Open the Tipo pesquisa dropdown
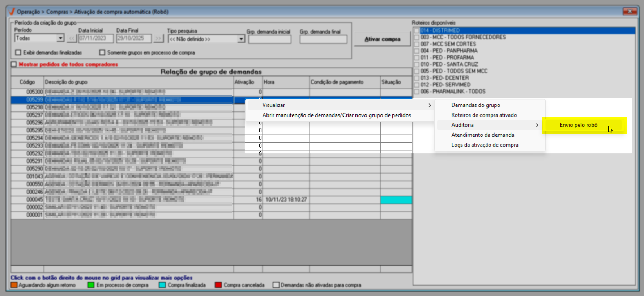 (x=241, y=39)
